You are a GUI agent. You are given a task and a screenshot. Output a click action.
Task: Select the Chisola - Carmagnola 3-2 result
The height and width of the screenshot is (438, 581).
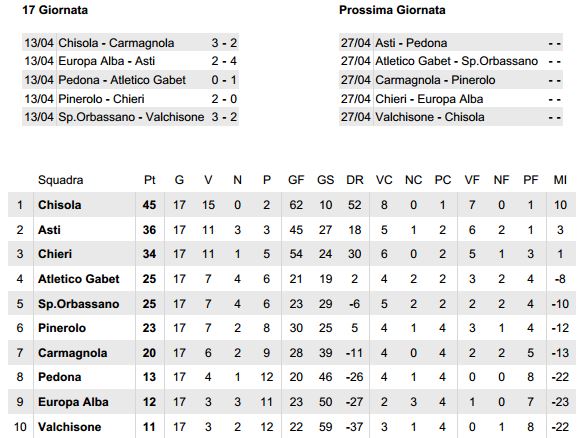(130, 43)
